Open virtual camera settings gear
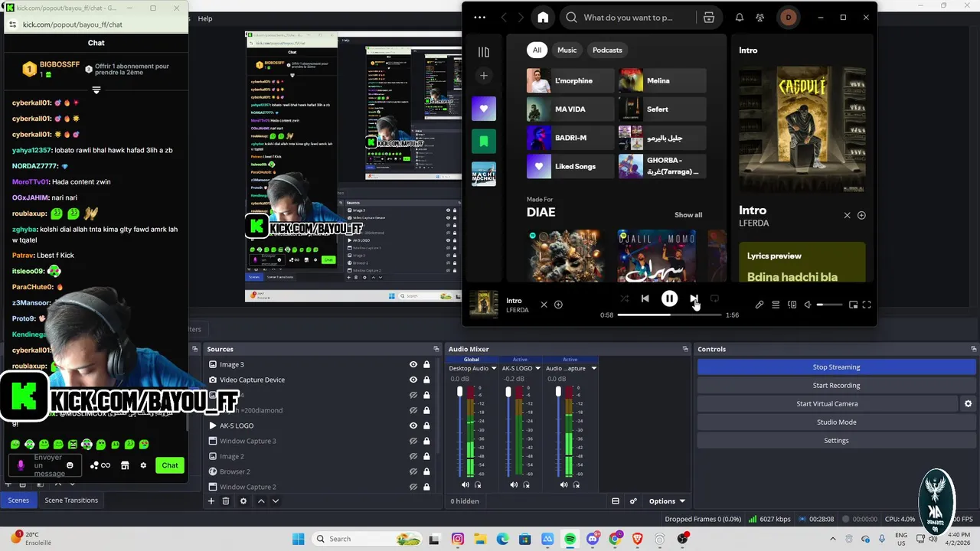This screenshot has height=551, width=980. (x=968, y=403)
